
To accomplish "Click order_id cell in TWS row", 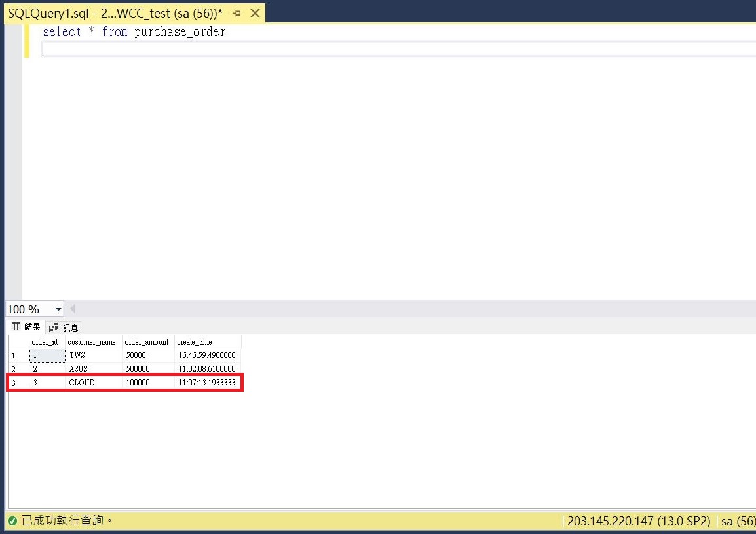I will 47,356.
